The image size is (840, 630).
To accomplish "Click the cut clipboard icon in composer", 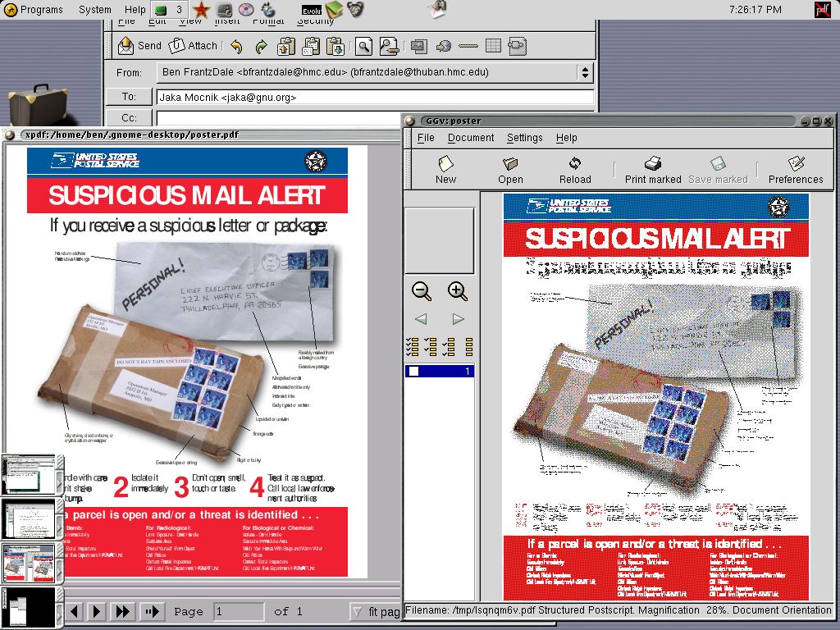I will point(286,47).
